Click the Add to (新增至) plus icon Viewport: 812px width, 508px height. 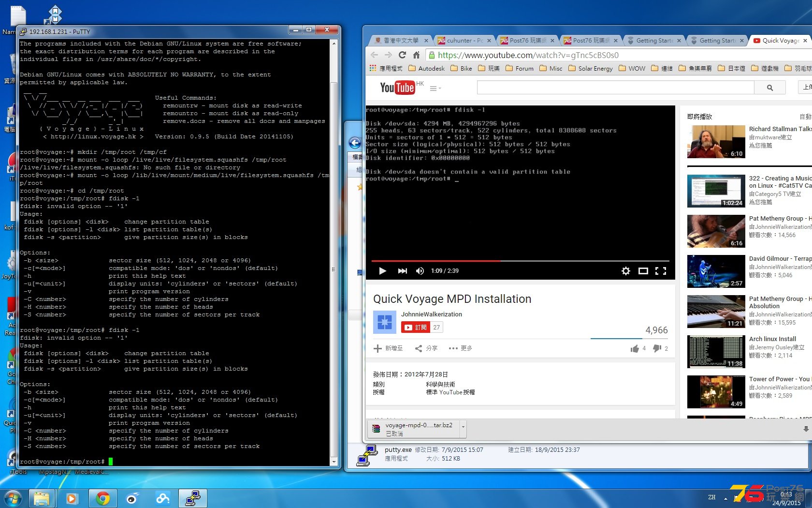click(x=378, y=348)
